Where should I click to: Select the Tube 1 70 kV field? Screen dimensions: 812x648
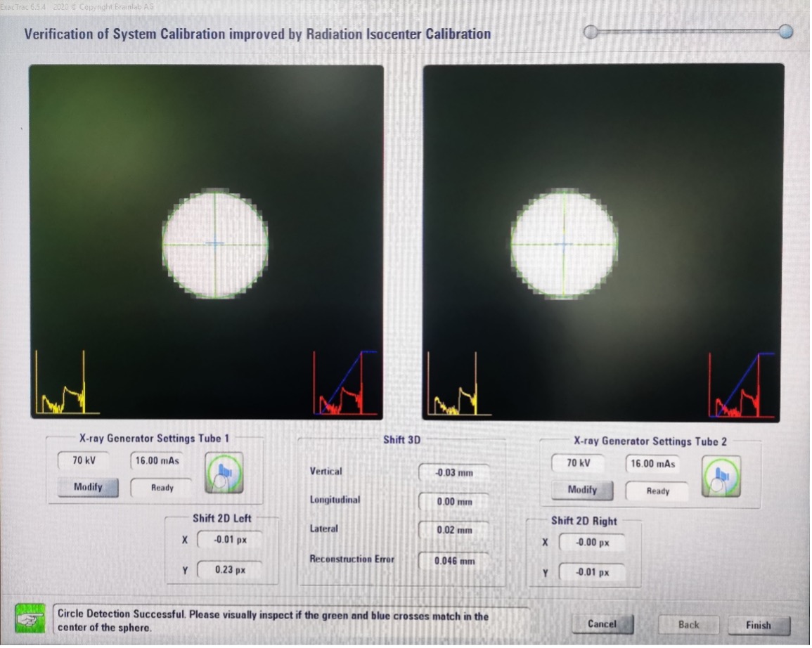(x=84, y=461)
